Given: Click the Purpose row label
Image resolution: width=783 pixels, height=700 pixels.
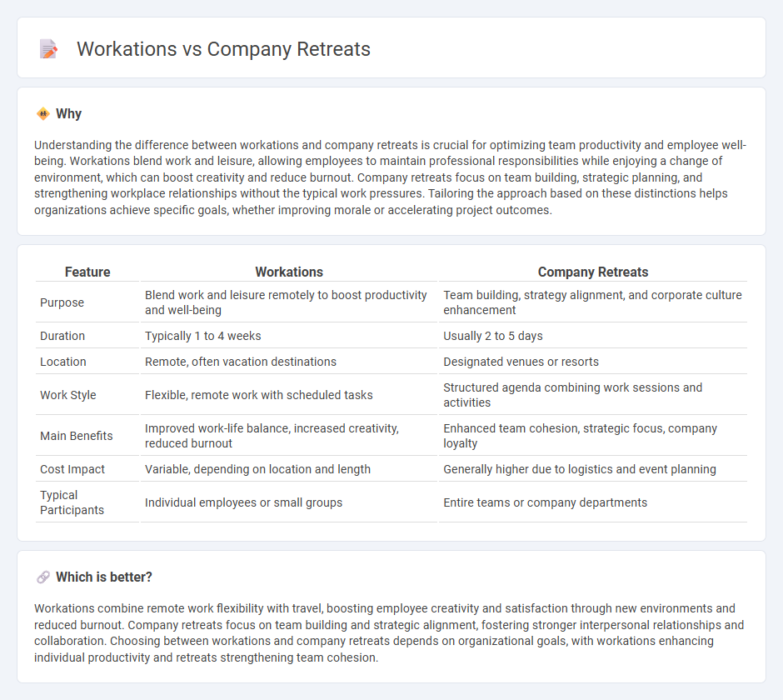Looking at the screenshot, I should coord(62,302).
